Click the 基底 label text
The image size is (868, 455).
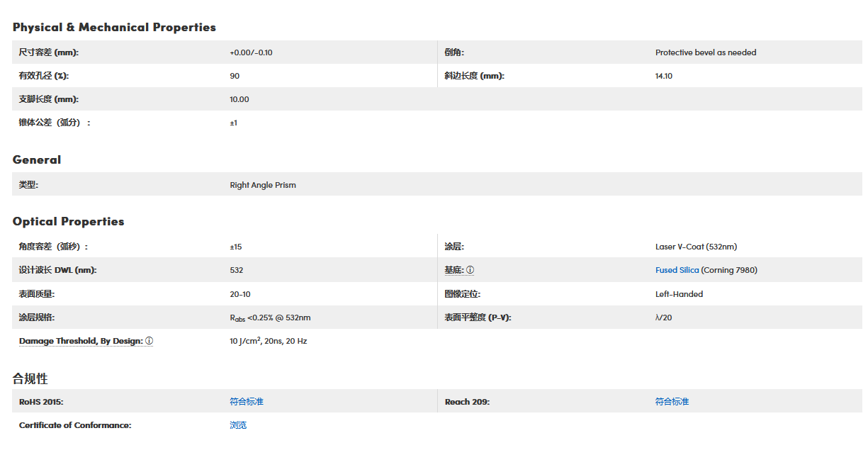pos(453,270)
